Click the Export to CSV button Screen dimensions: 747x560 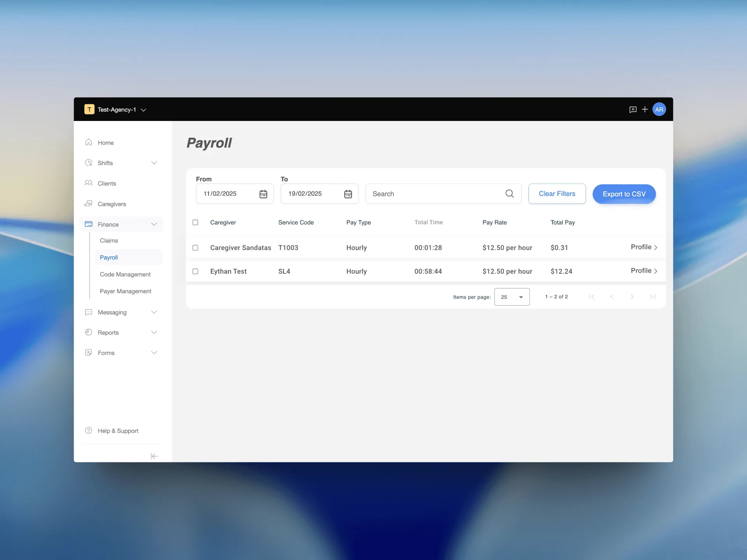[624, 194]
